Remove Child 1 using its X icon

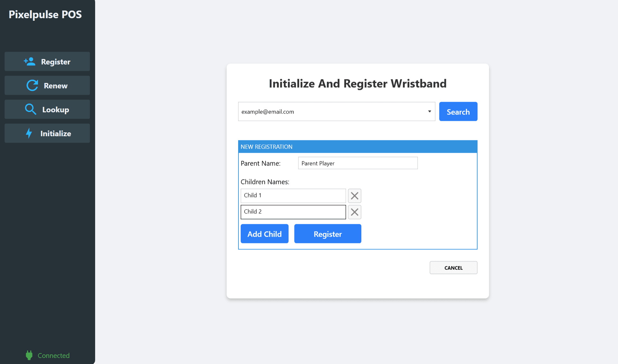[x=354, y=196]
